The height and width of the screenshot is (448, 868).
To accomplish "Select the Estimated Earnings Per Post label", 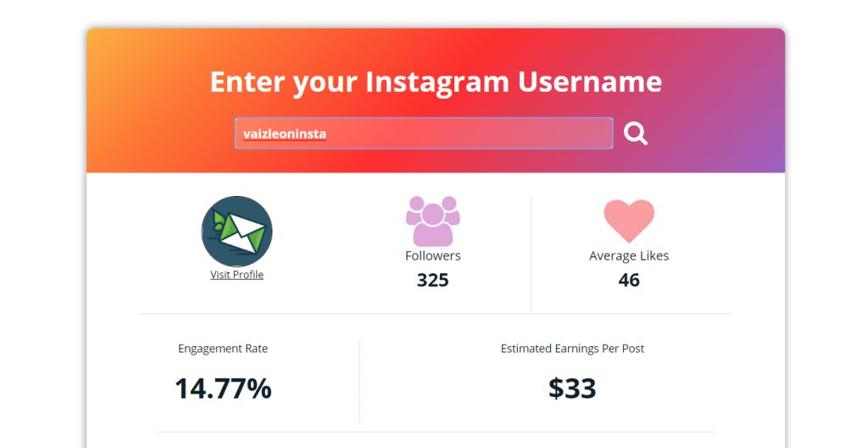I will click(x=572, y=349).
